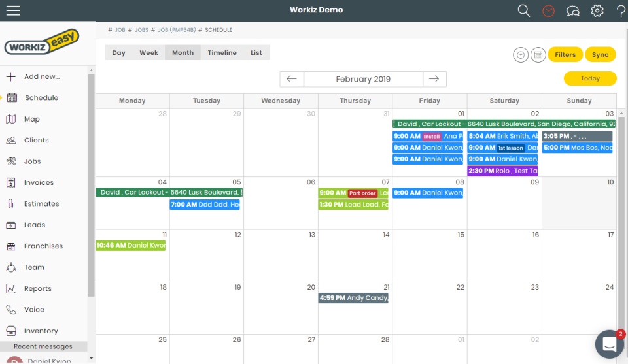Viewport: 628px width, 364px height.
Task: Click the Team icon in sidebar
Action: pyautogui.click(x=11, y=267)
